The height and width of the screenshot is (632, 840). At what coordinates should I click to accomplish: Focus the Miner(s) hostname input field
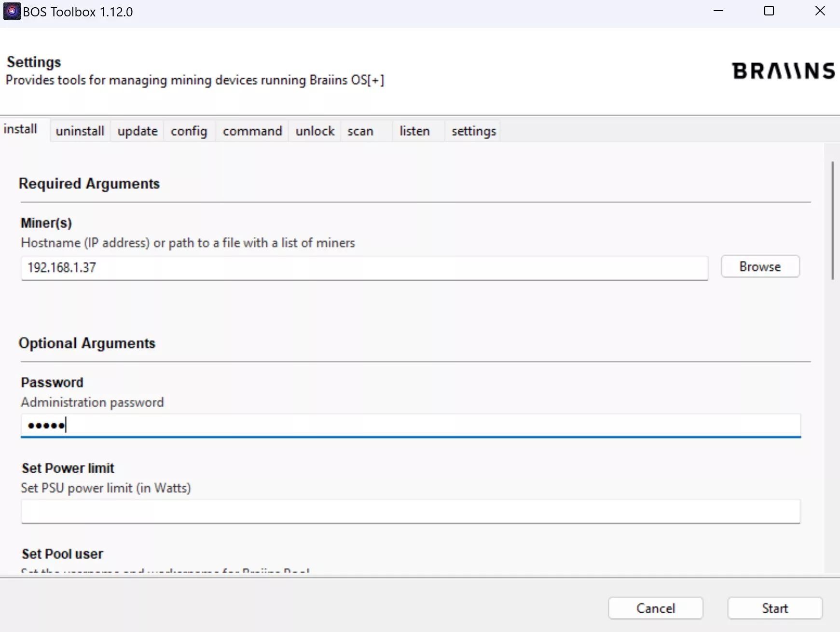[364, 268]
